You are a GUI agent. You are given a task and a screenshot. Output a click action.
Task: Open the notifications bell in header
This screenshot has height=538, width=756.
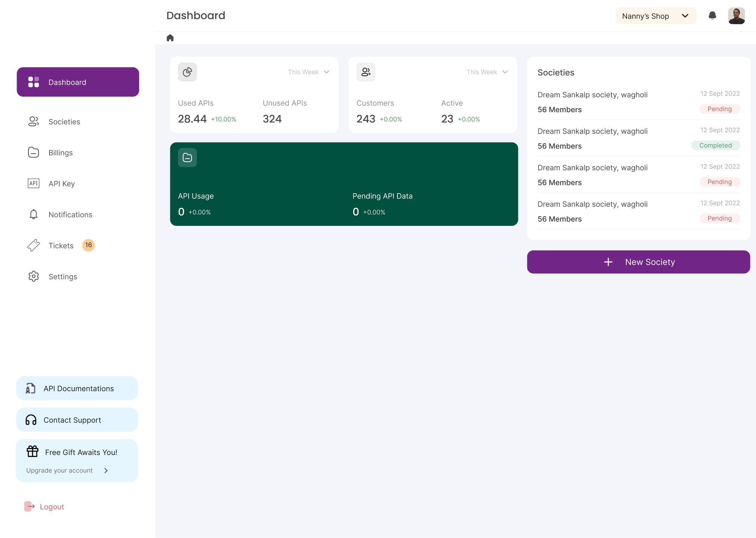(712, 16)
